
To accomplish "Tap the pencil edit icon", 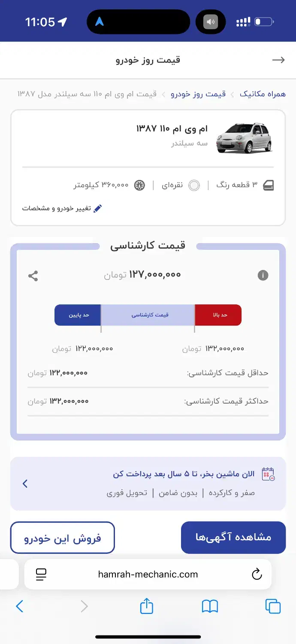I will (x=98, y=209).
